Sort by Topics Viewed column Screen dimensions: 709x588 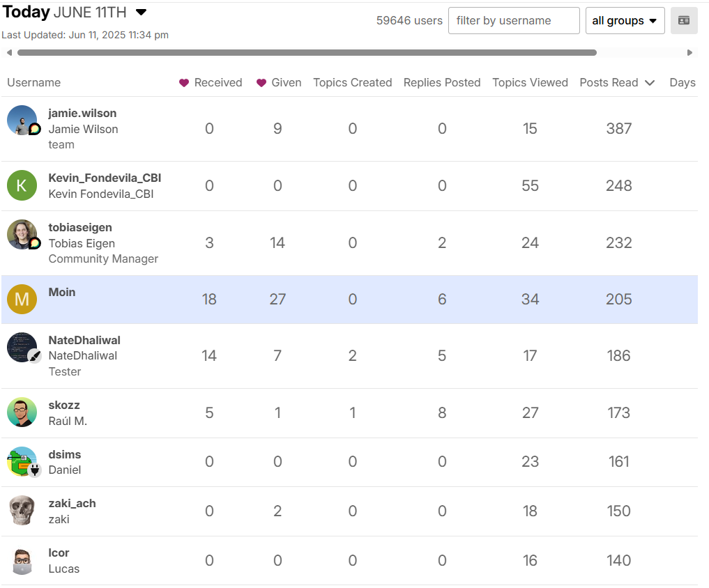pyautogui.click(x=530, y=82)
